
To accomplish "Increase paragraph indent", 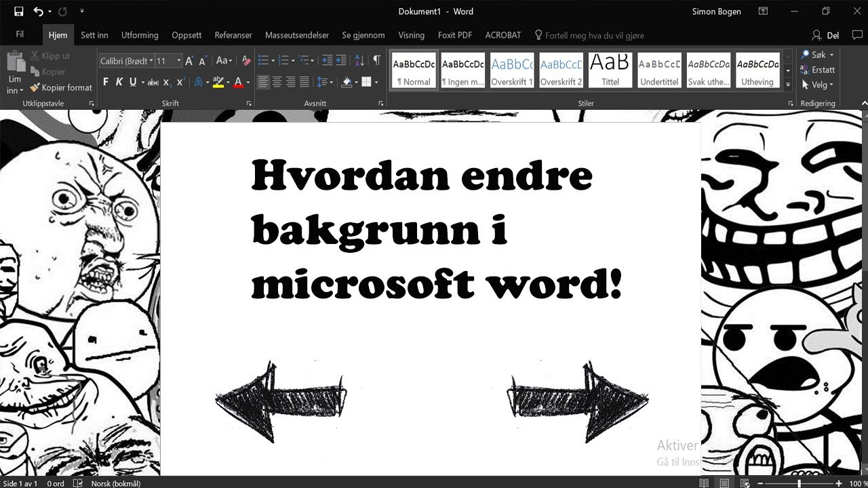I will click(x=341, y=61).
